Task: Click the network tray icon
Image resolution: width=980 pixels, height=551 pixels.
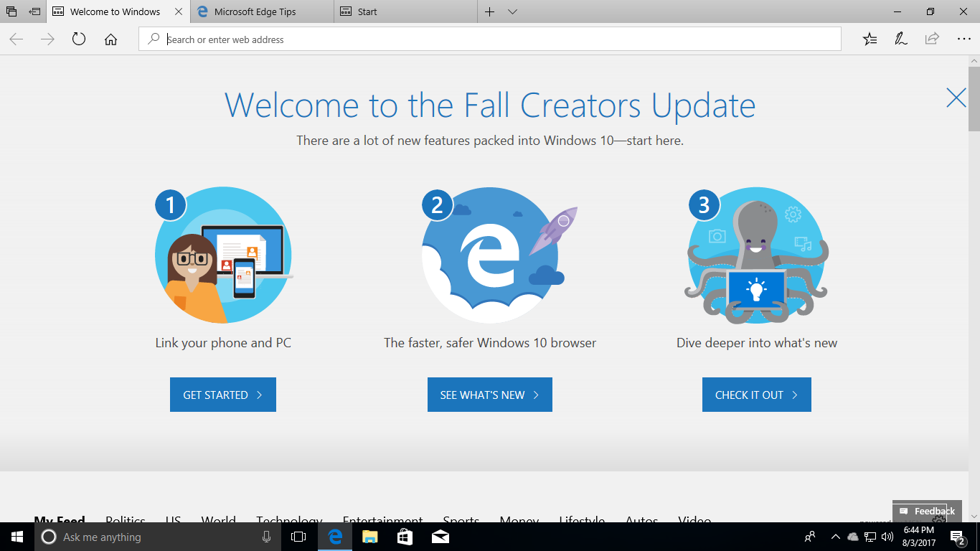Action: 870,537
